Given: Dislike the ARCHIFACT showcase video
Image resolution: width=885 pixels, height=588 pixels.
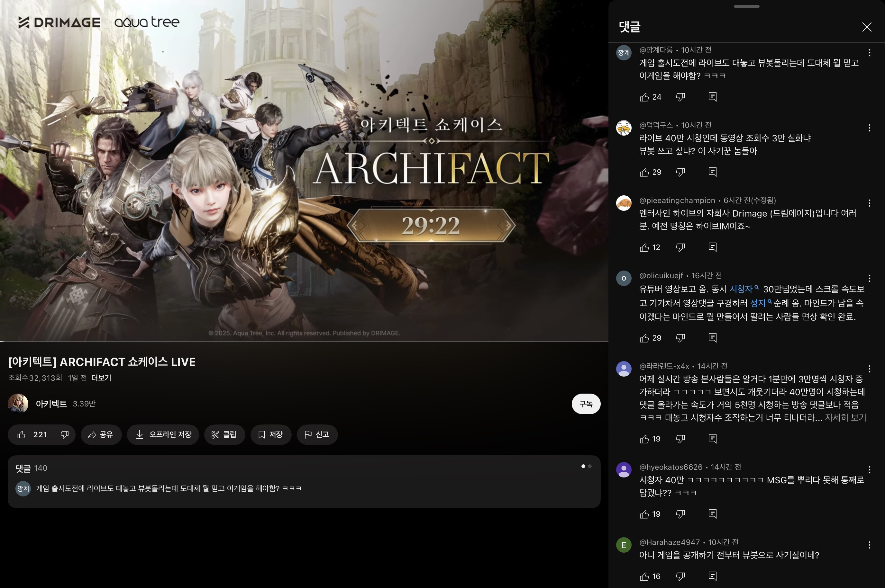Looking at the screenshot, I should point(65,435).
